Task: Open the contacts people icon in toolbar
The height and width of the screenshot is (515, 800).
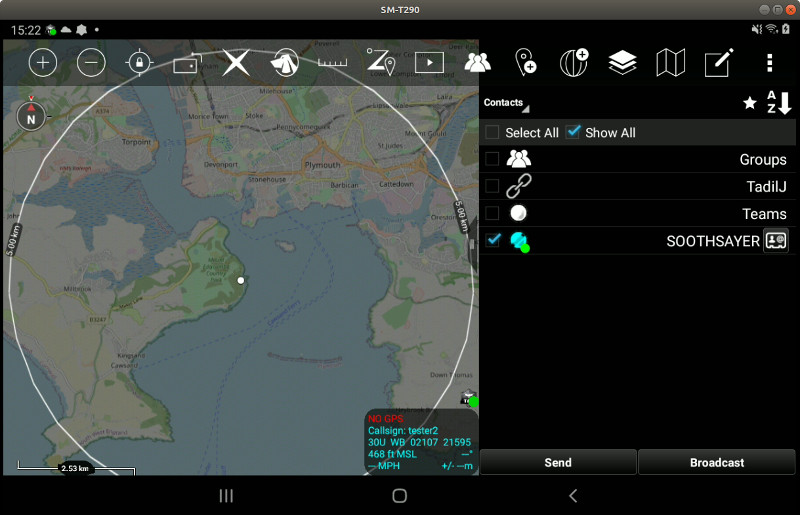Action: click(x=478, y=63)
